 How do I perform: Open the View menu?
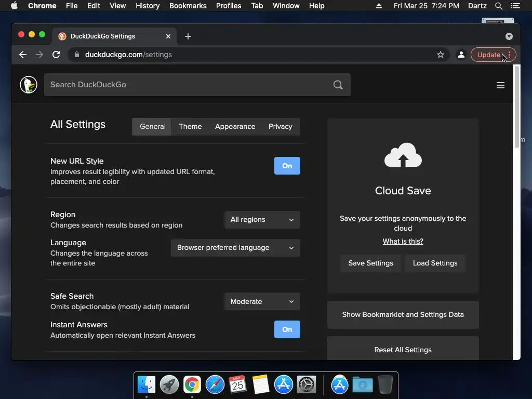click(x=118, y=6)
